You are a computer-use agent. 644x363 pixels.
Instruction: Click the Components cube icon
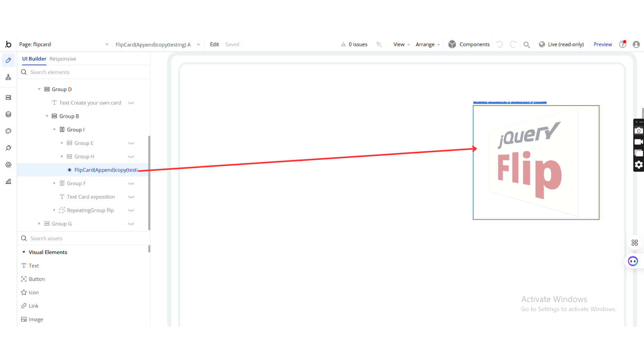[452, 44]
